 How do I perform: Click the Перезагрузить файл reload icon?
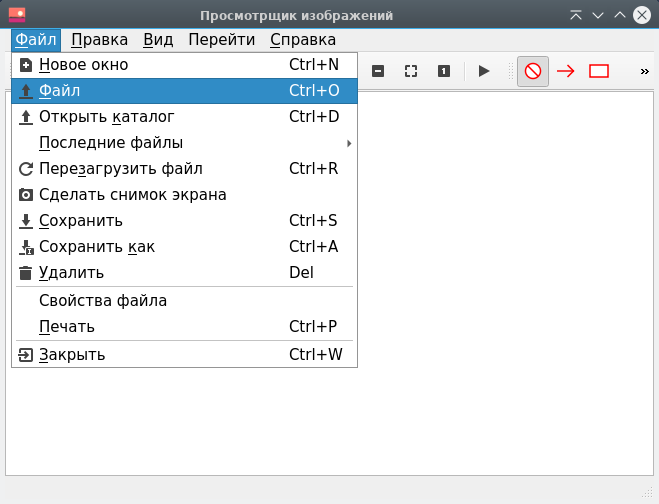tap(26, 169)
